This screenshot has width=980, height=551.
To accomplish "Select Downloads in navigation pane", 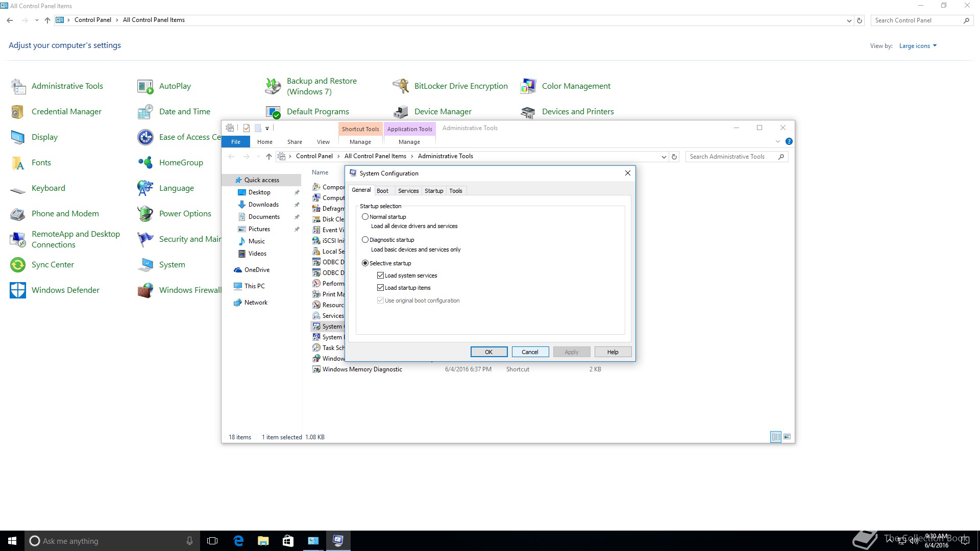I will (x=263, y=205).
